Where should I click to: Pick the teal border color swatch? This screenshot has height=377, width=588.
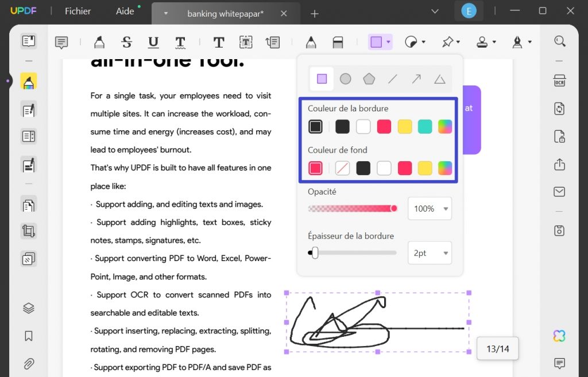coord(425,127)
